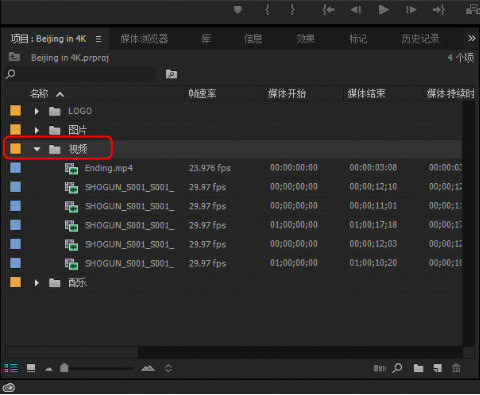Collapse the 视频 bin
This screenshot has width=480, height=395.
tap(37, 149)
